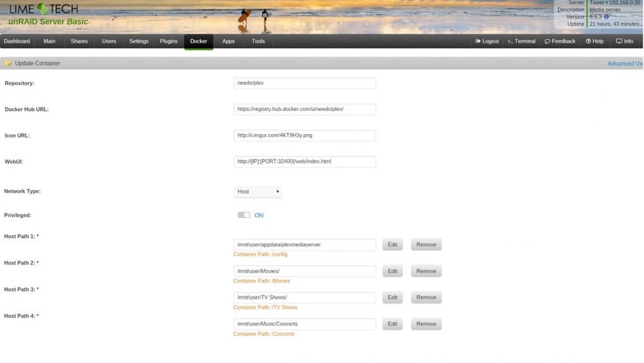This screenshot has height=363, width=644.
Task: Click the Privileged ON label
Action: coord(259,215)
